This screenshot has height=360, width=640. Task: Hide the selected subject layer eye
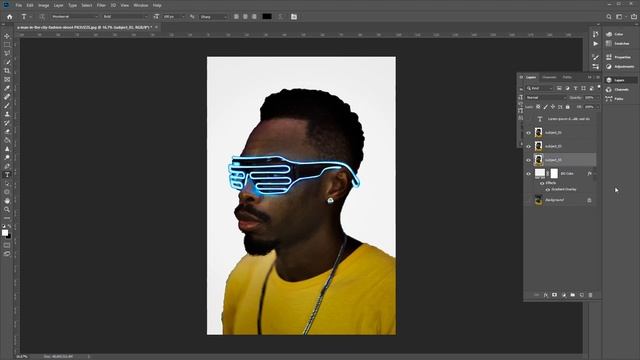point(529,160)
